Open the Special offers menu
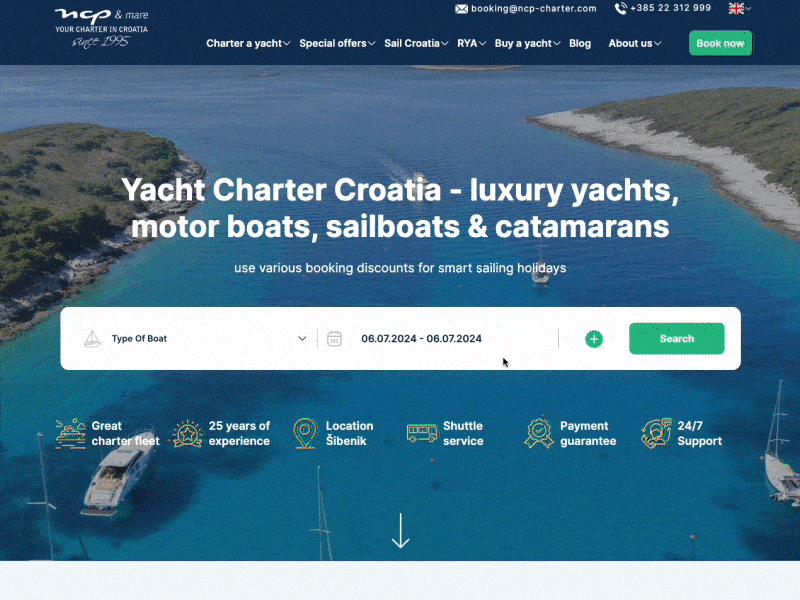The height and width of the screenshot is (600, 800). [x=337, y=43]
